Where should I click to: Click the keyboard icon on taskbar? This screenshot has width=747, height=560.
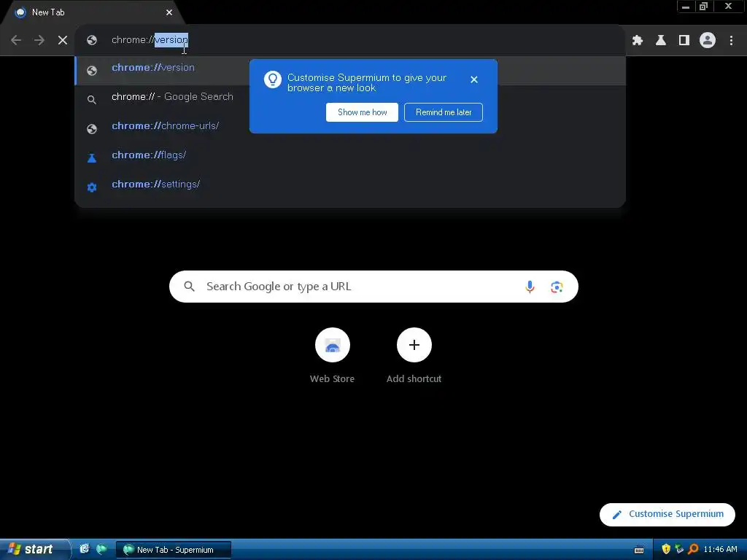point(639,550)
